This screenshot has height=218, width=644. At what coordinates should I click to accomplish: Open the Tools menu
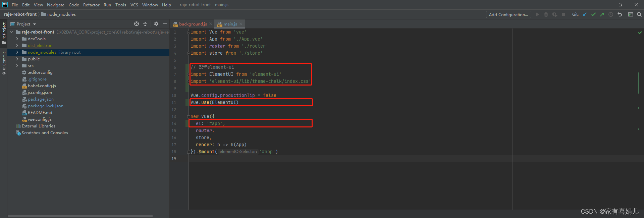coord(121,5)
